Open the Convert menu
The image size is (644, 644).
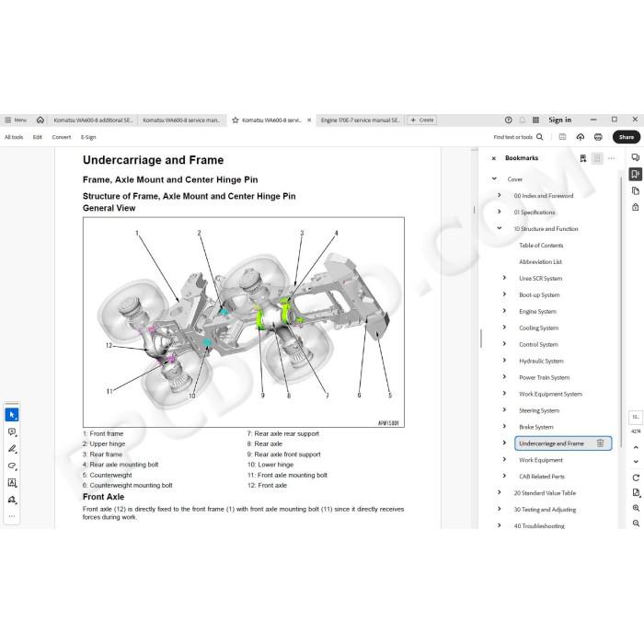[62, 137]
